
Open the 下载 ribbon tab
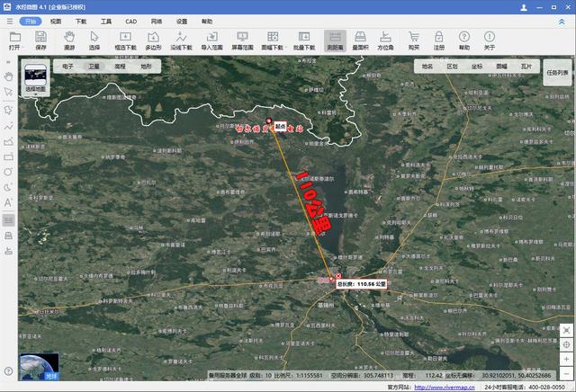click(x=81, y=22)
